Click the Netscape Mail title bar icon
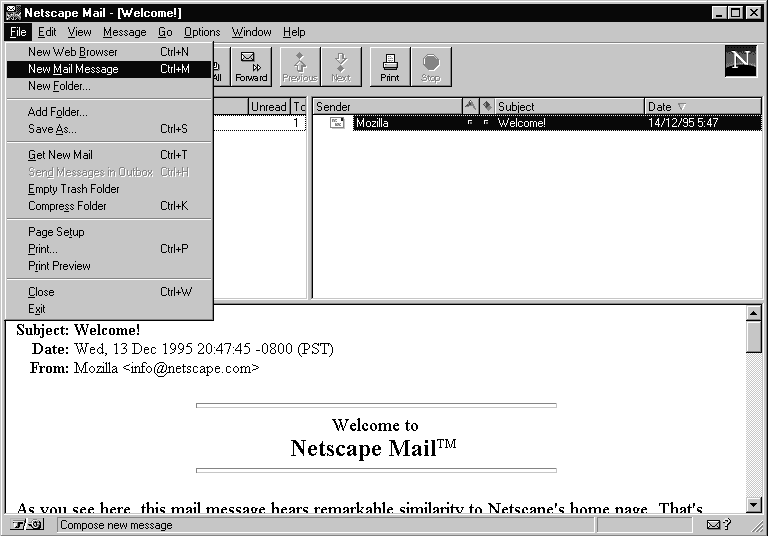The height and width of the screenshot is (536, 768). click(13, 12)
